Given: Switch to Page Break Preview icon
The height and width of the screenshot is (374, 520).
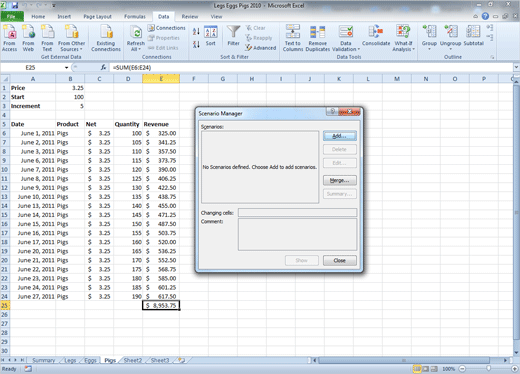Looking at the screenshot, I should 434,369.
